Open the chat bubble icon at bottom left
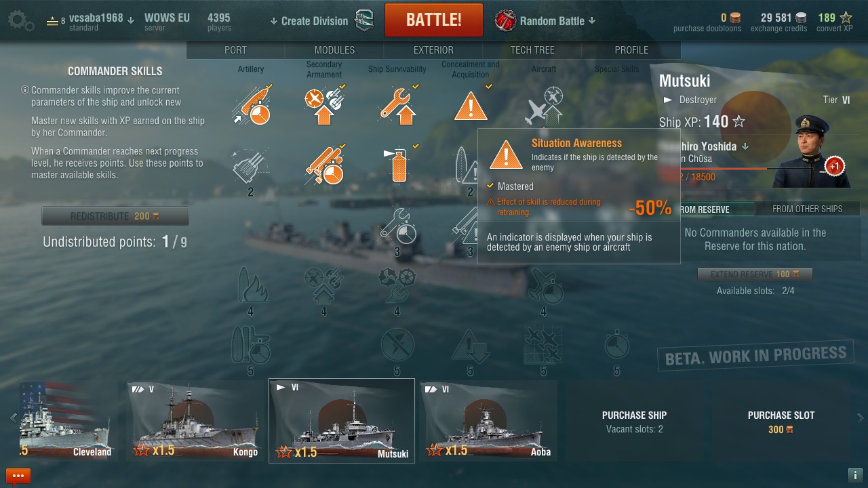Screen dimensions: 868x488 pos(18,476)
